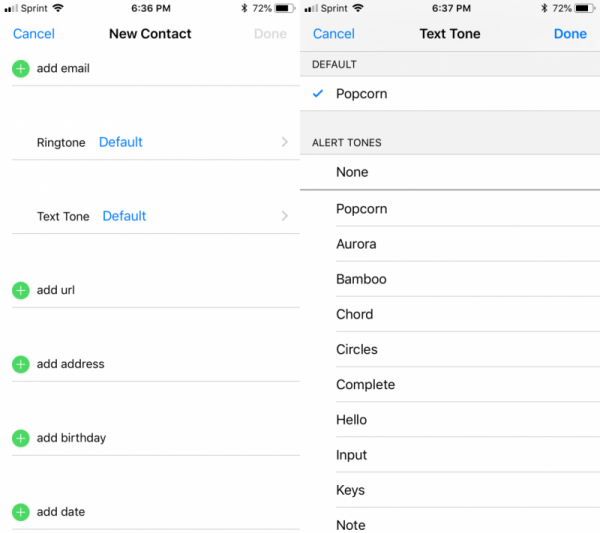Image resolution: width=600 pixels, height=533 pixels.
Task: Cancel the New Contact screen
Action: [x=34, y=34]
